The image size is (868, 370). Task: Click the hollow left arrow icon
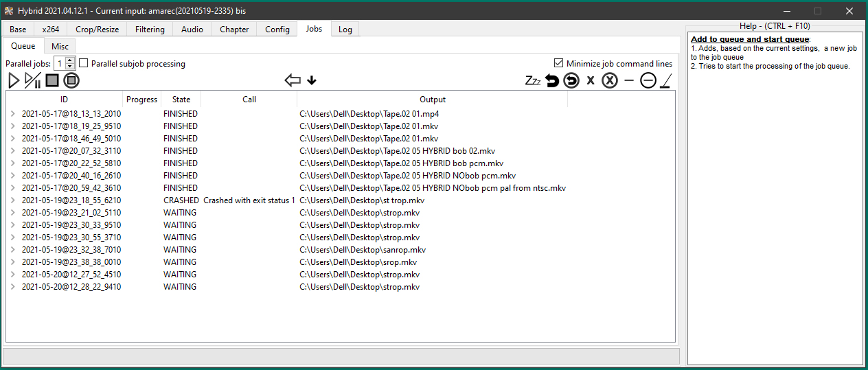tap(293, 80)
